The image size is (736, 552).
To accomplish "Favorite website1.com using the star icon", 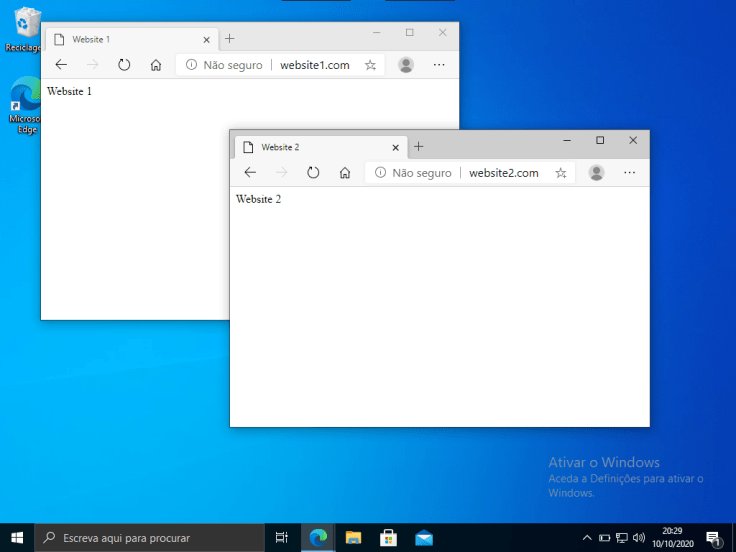I will 370,65.
